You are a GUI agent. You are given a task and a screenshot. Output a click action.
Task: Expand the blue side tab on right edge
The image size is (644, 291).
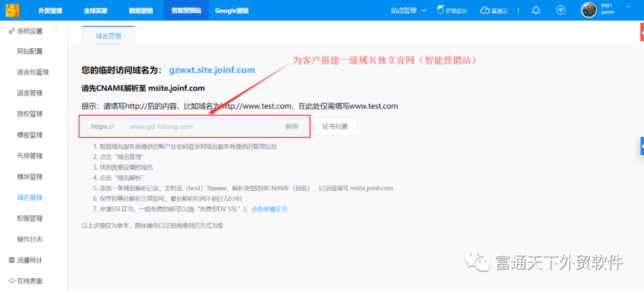tap(642, 146)
